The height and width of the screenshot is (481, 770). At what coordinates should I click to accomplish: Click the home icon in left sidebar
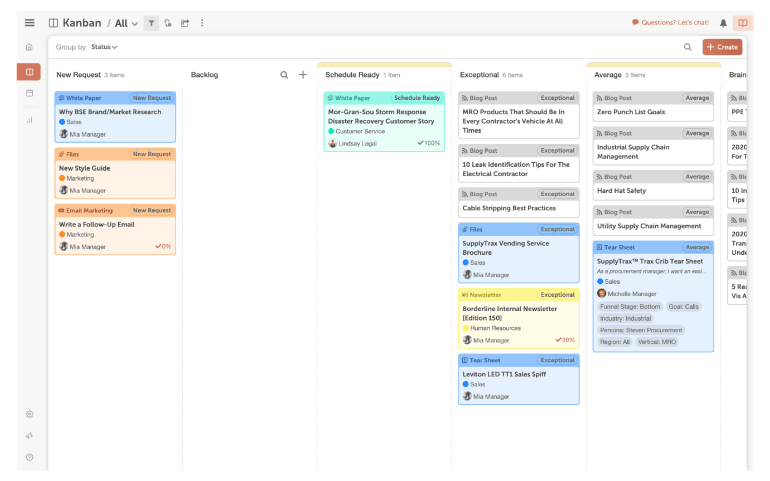tap(29, 47)
